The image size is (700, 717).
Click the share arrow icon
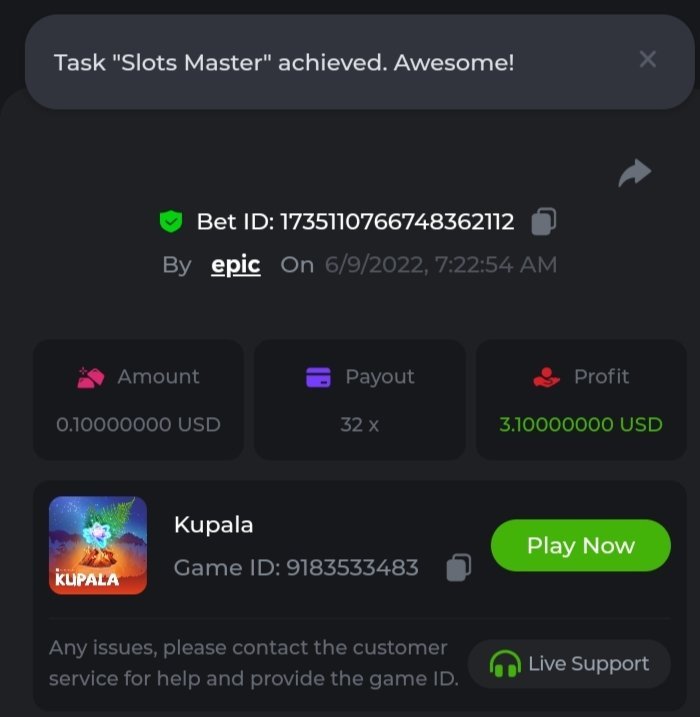tap(634, 173)
